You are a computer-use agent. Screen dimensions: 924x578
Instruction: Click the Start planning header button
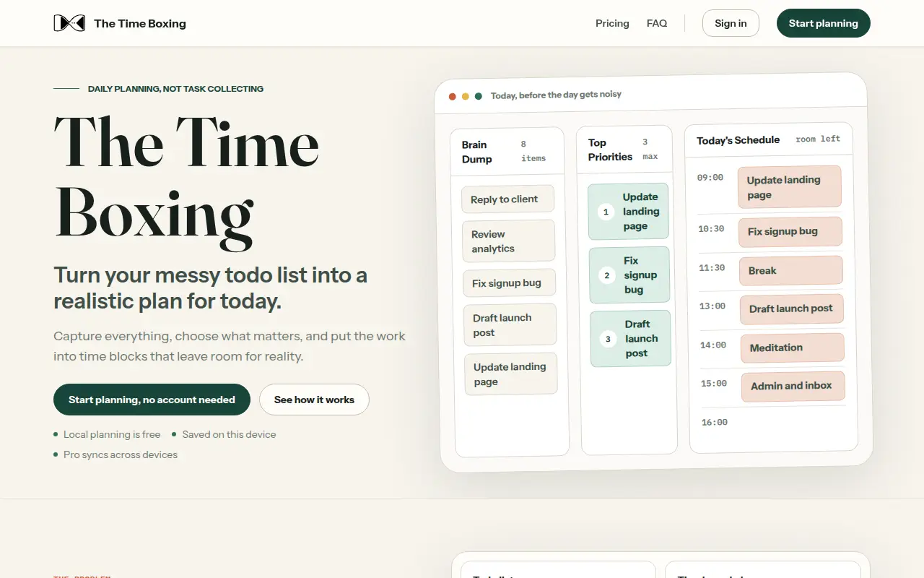pyautogui.click(x=823, y=23)
